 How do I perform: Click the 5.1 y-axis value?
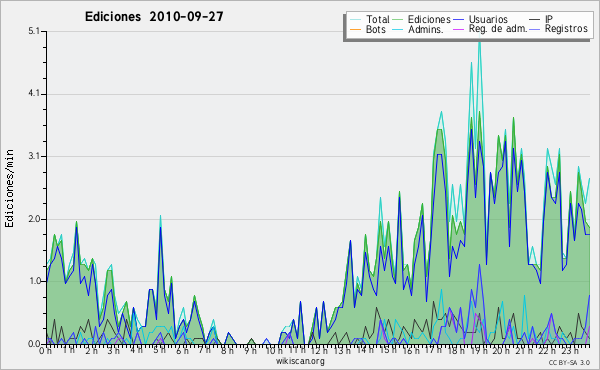(x=34, y=31)
